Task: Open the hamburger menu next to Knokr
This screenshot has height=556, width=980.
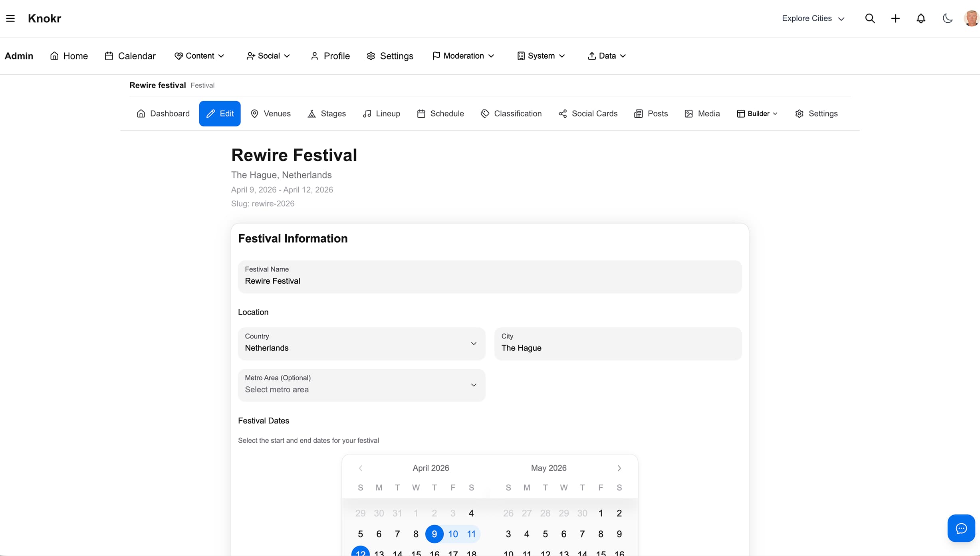Action: click(10, 18)
